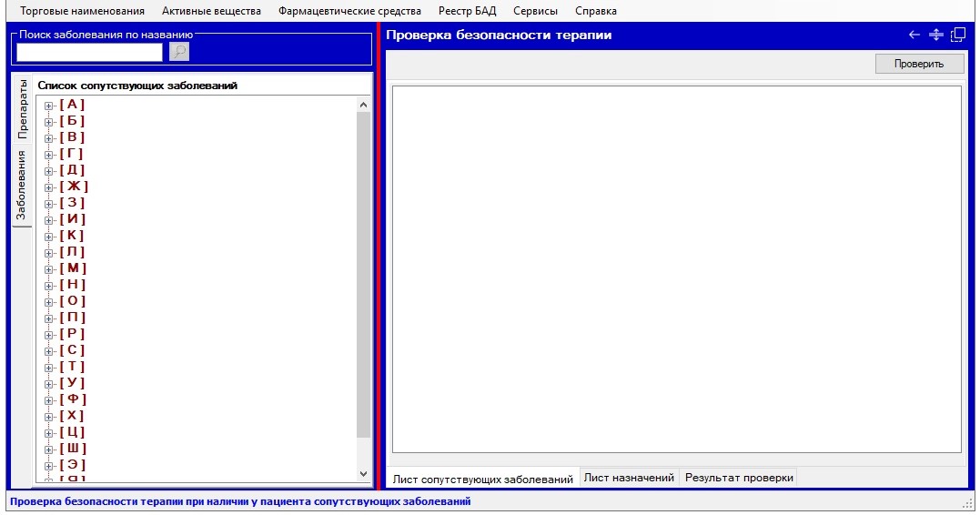Open the Торговые наименования menu
This screenshot has width=980, height=515.
coord(83,11)
